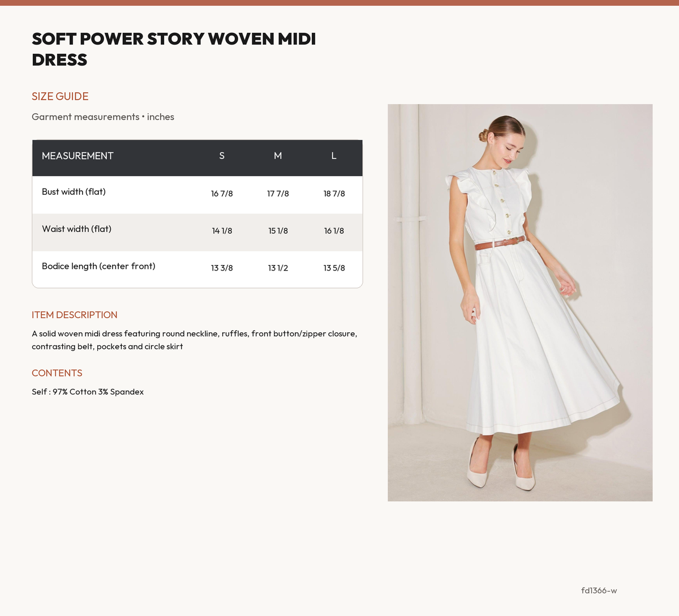The width and height of the screenshot is (679, 616).
Task: Click the MEASUREMENT column header
Action: [78, 156]
